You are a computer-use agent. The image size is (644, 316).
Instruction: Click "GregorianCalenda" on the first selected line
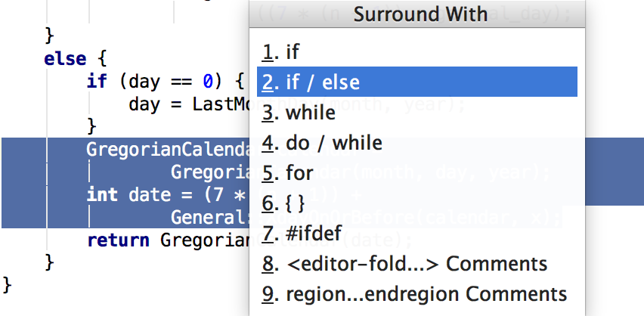(x=168, y=150)
